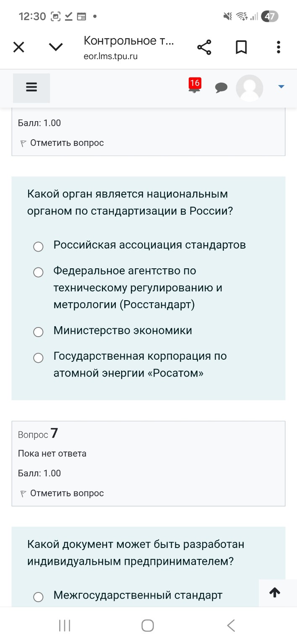Tap the scroll-to-top arrow button
The image size is (297, 644).
(275, 592)
